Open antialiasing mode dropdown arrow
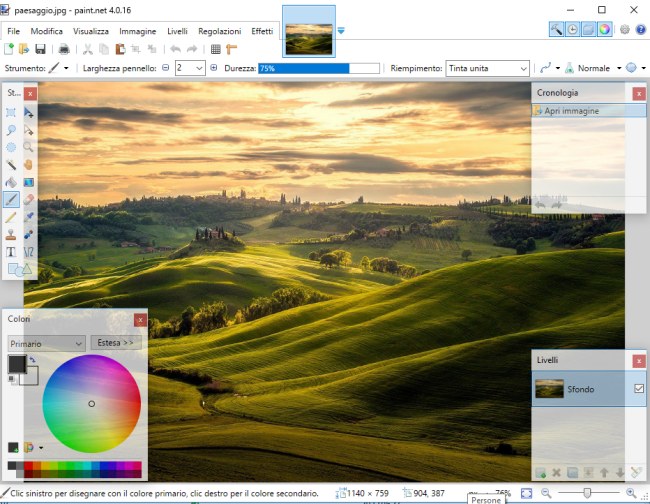This screenshot has height=504, width=650. (643, 68)
